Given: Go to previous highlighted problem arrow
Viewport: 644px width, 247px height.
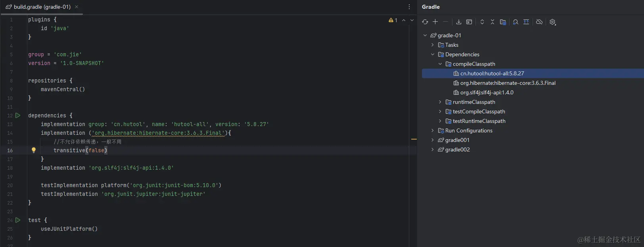Looking at the screenshot, I should pyautogui.click(x=404, y=20).
